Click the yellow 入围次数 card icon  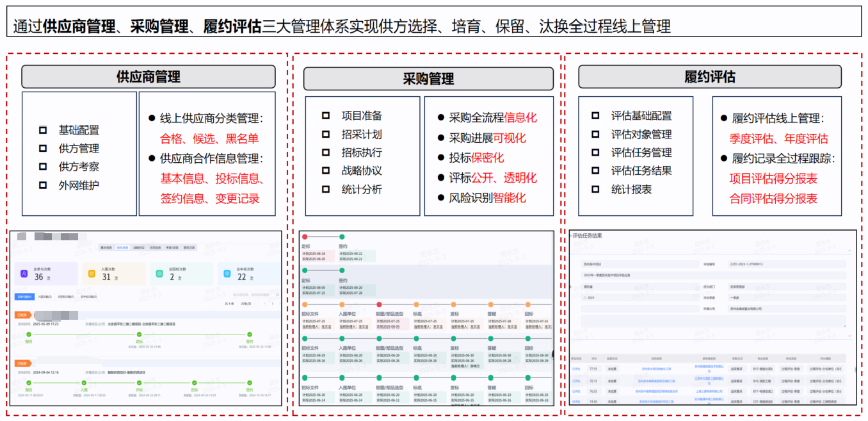(92, 274)
